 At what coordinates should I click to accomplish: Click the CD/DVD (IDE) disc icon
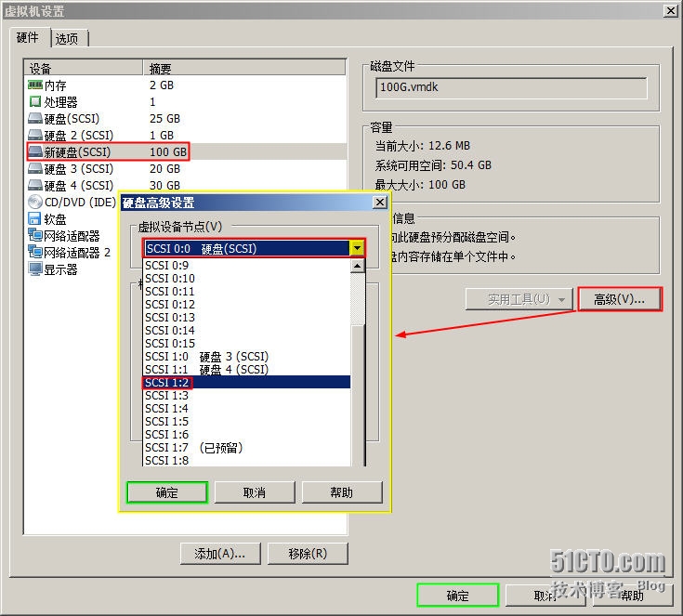[35, 202]
